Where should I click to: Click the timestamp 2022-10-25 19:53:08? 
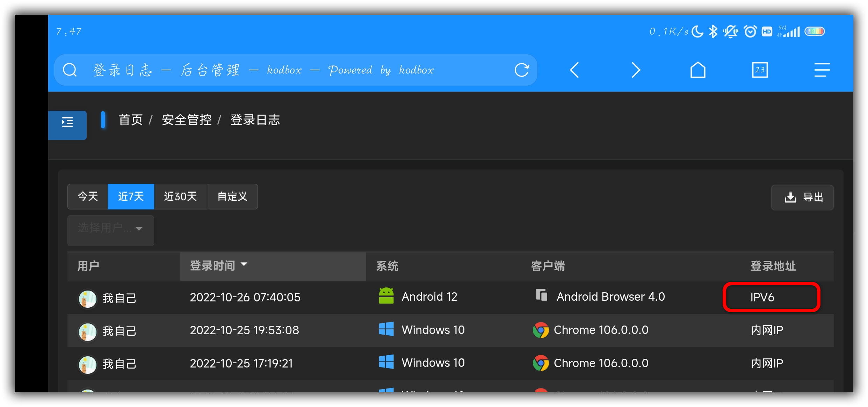click(x=244, y=330)
